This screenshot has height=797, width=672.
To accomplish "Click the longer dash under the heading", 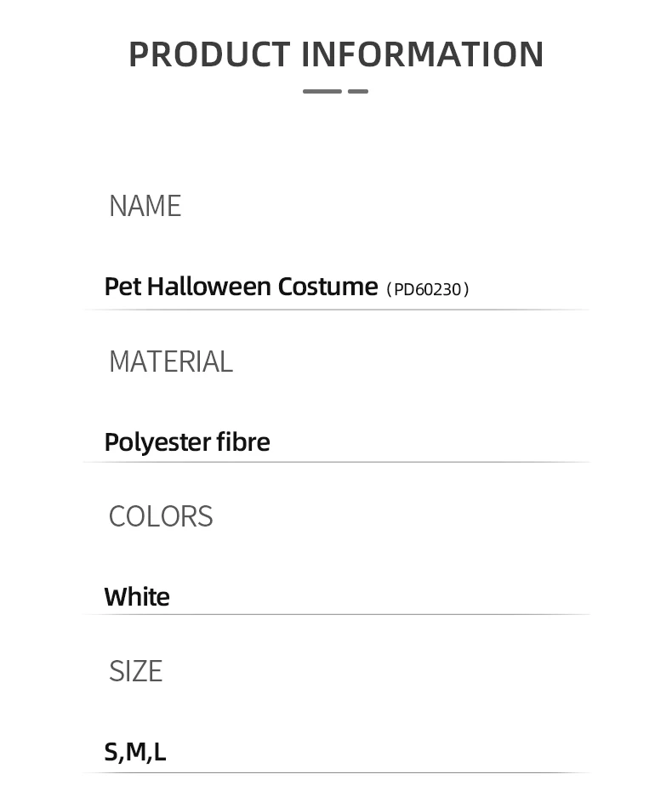I will 322,91.
